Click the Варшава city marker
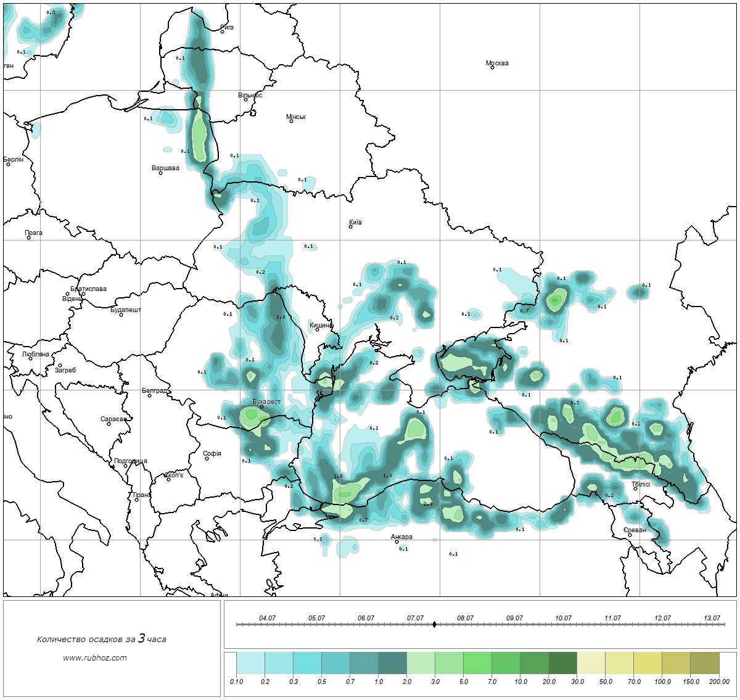This screenshot has width=740, height=700. pyautogui.click(x=160, y=173)
